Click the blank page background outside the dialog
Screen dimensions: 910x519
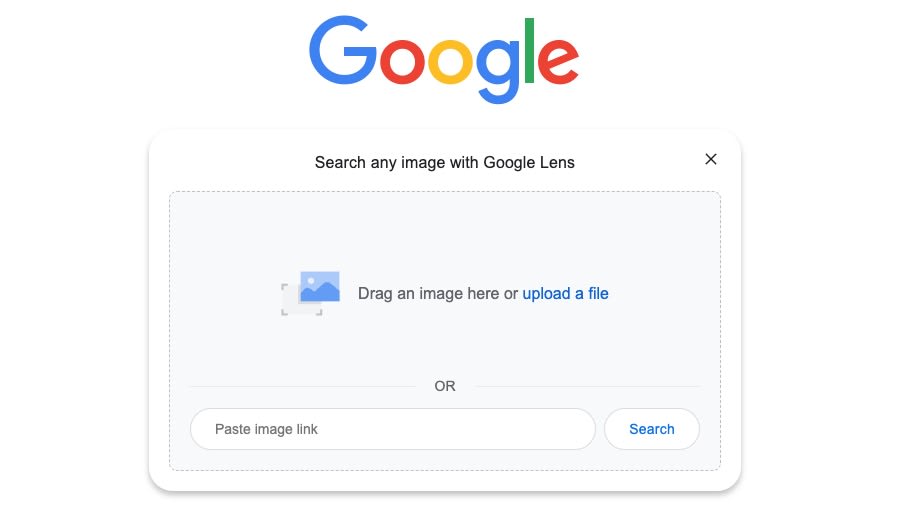click(x=820, y=300)
